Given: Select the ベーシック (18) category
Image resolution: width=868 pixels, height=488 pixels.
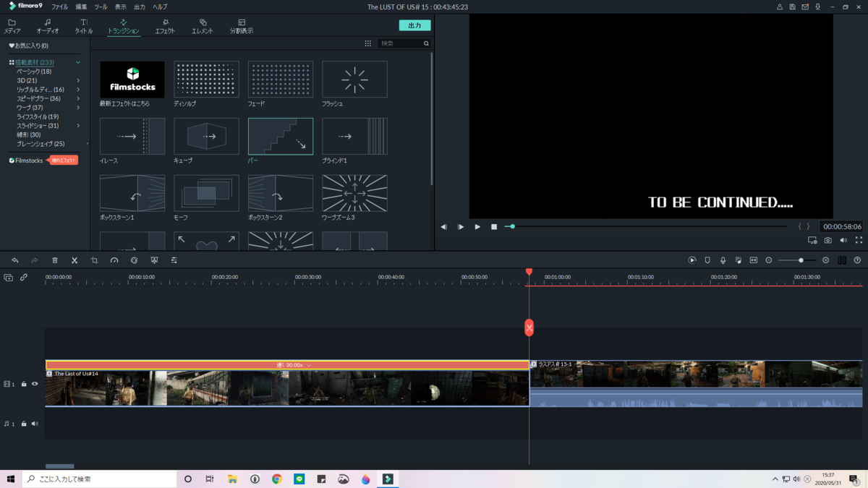Looking at the screenshot, I should coord(34,72).
